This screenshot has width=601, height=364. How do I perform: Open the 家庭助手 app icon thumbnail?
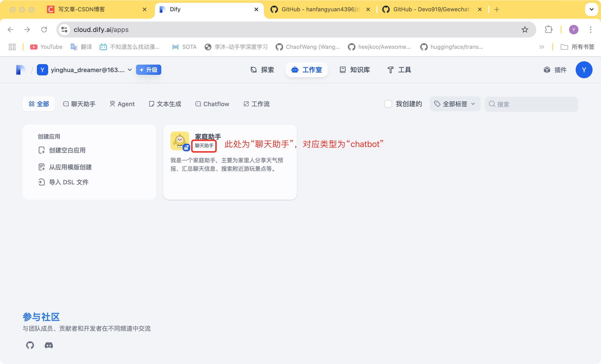pos(180,141)
